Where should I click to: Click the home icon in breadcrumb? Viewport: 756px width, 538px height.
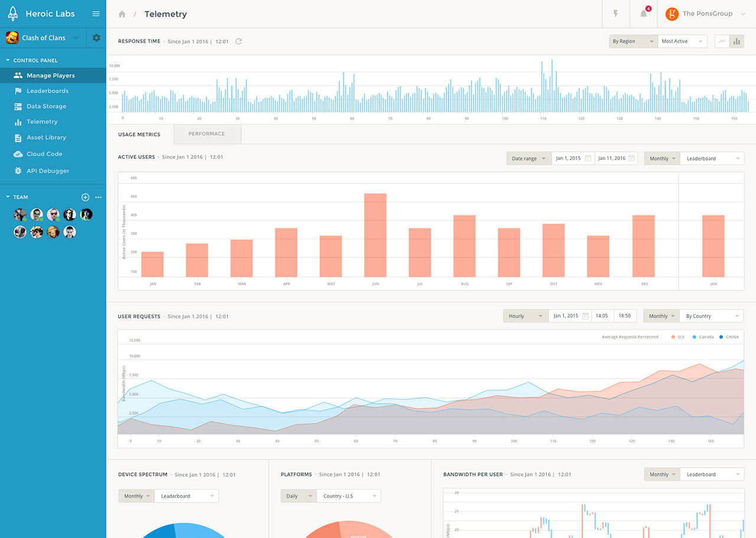[122, 14]
